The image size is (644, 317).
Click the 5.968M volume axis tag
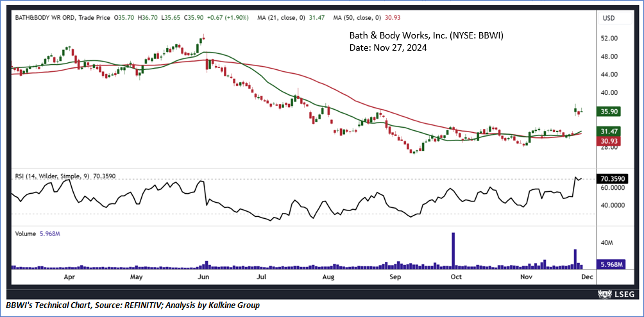pyautogui.click(x=611, y=264)
